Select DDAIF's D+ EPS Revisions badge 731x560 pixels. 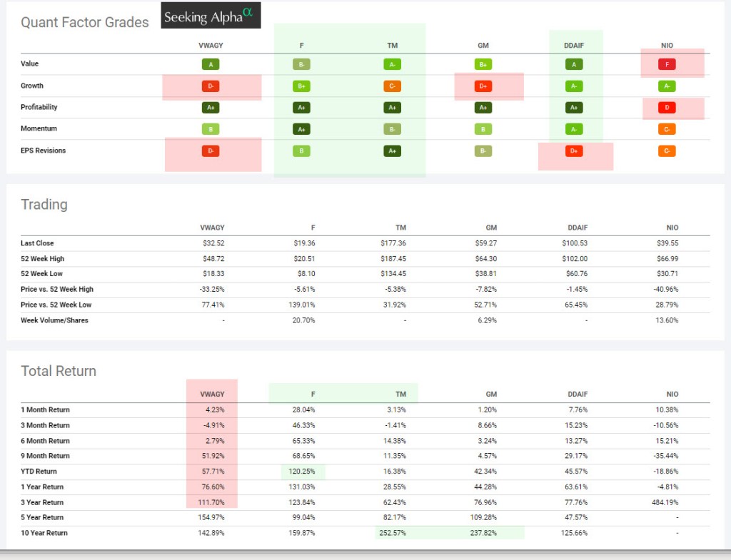[x=575, y=151]
